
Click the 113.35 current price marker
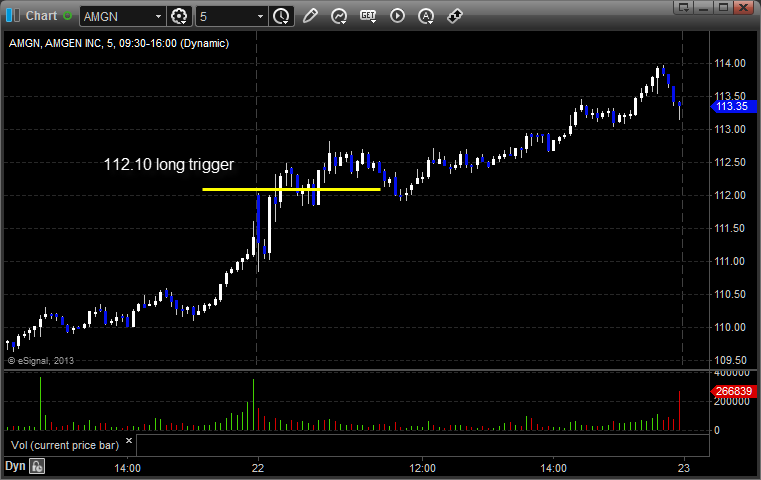tap(733, 106)
